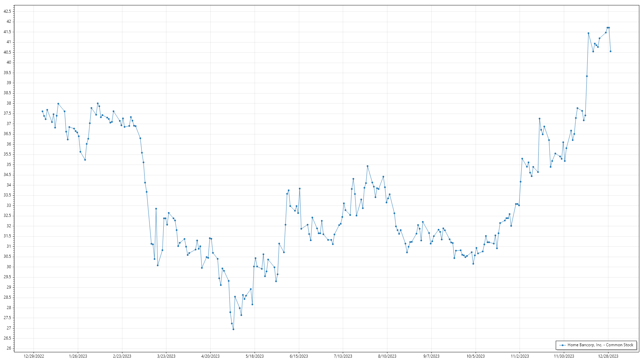Click the 4/20/2023 x-axis date label
This screenshot has width=644, height=362.
210,356
